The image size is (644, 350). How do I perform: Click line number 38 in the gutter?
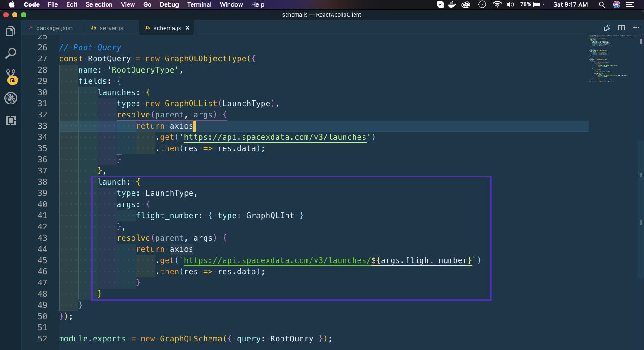point(43,182)
